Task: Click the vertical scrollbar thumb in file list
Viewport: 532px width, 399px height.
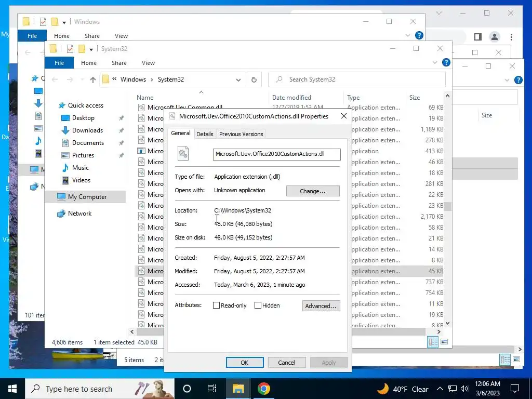Action: (447, 206)
